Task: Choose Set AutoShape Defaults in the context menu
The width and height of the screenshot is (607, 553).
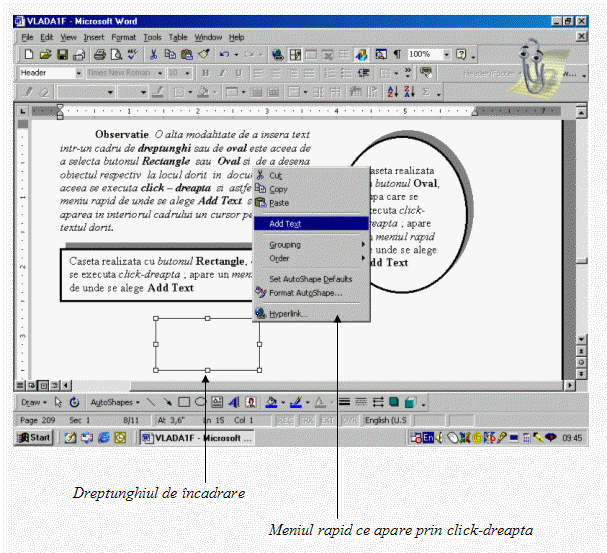Action: coord(311,279)
